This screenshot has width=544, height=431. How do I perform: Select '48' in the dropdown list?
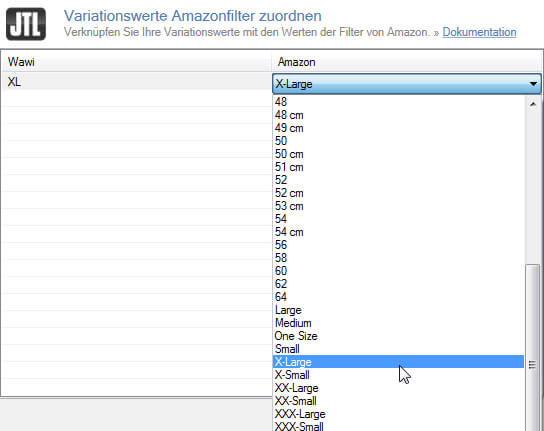(398, 102)
